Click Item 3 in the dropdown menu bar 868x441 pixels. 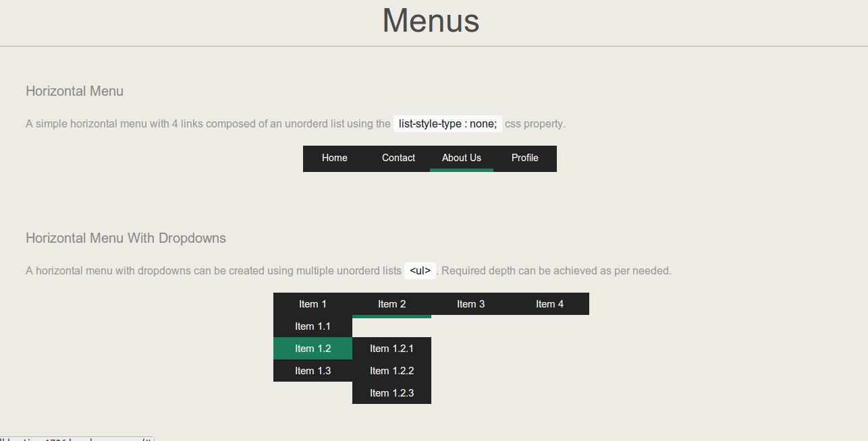pyautogui.click(x=470, y=304)
